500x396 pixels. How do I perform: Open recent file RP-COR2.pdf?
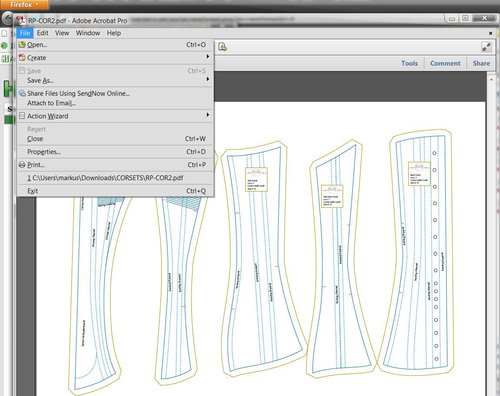(x=115, y=178)
